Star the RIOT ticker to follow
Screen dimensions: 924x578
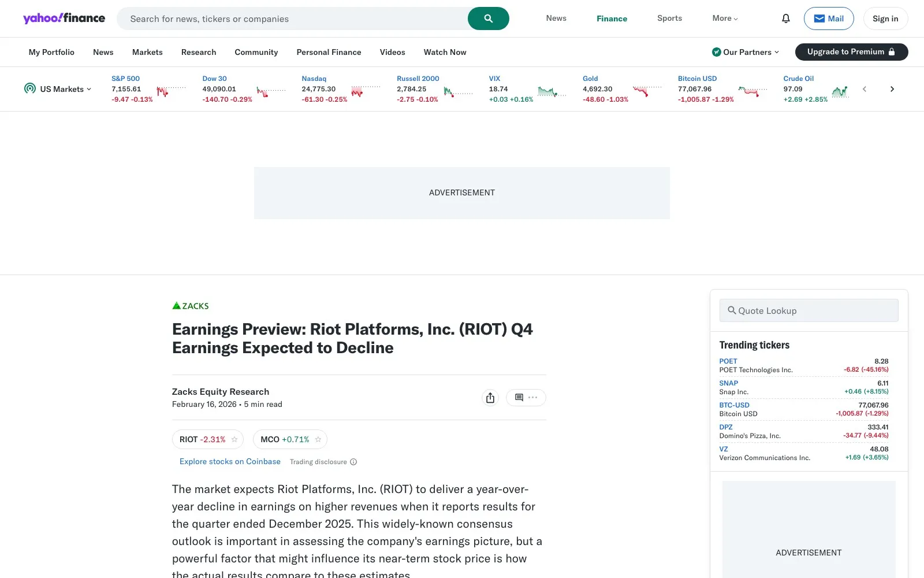coord(234,439)
